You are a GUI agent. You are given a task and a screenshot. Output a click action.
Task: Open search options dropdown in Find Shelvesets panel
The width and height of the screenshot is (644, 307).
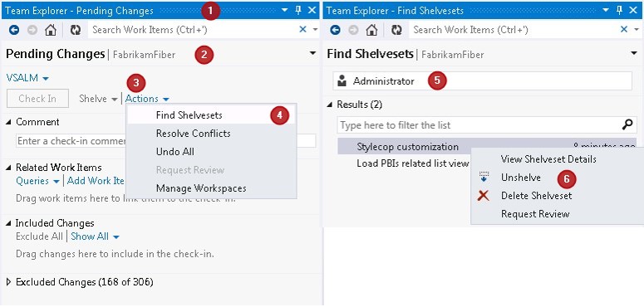tap(637, 30)
